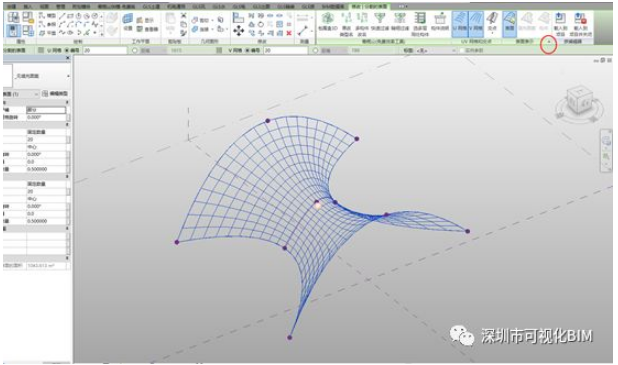618x365 pixels.
Task: Open the work plane Viewer
Action: click(x=147, y=29)
